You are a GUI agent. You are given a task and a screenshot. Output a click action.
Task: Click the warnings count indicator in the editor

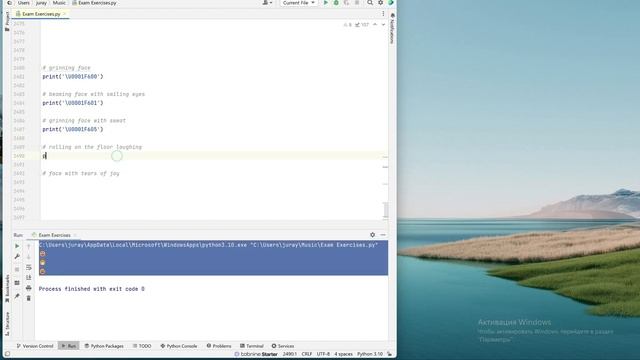click(x=347, y=25)
